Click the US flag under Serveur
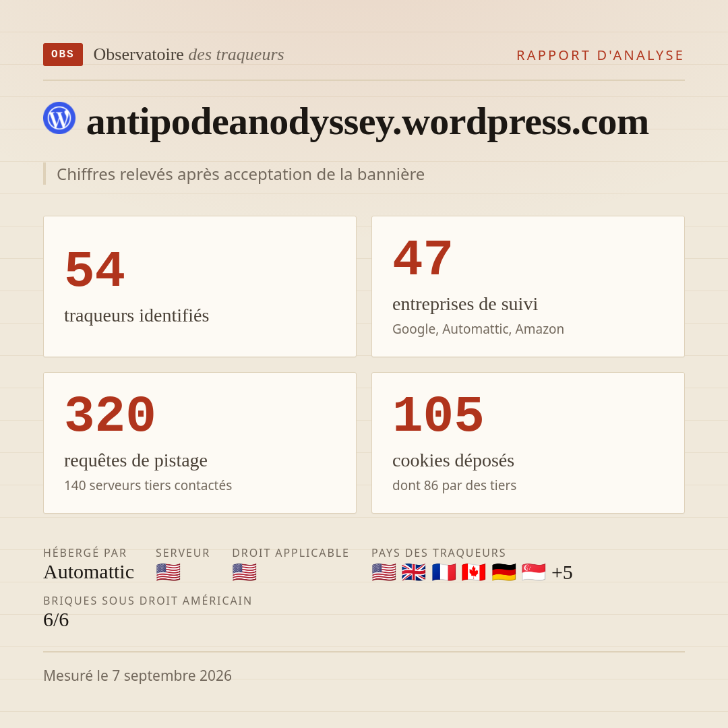 168,572
